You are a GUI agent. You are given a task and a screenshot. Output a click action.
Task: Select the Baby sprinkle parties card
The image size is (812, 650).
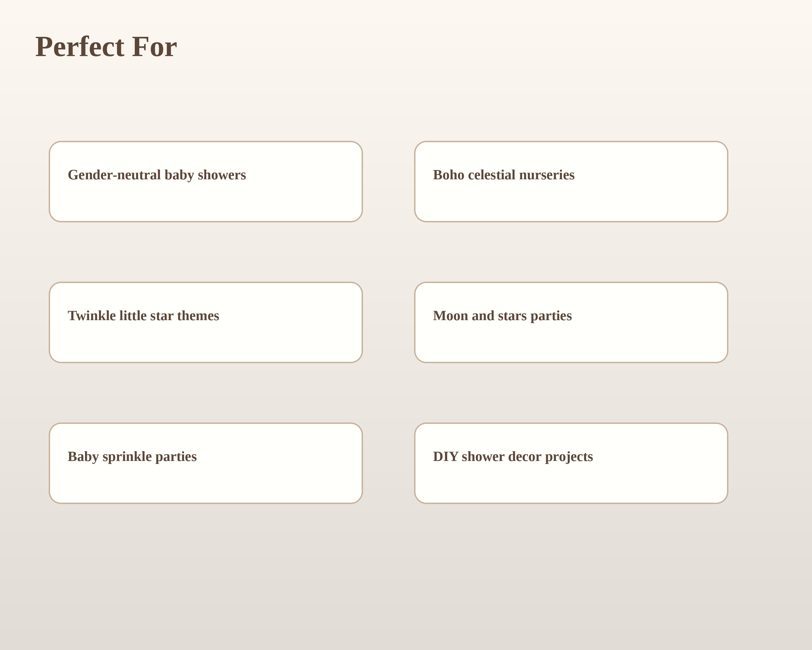(x=206, y=463)
